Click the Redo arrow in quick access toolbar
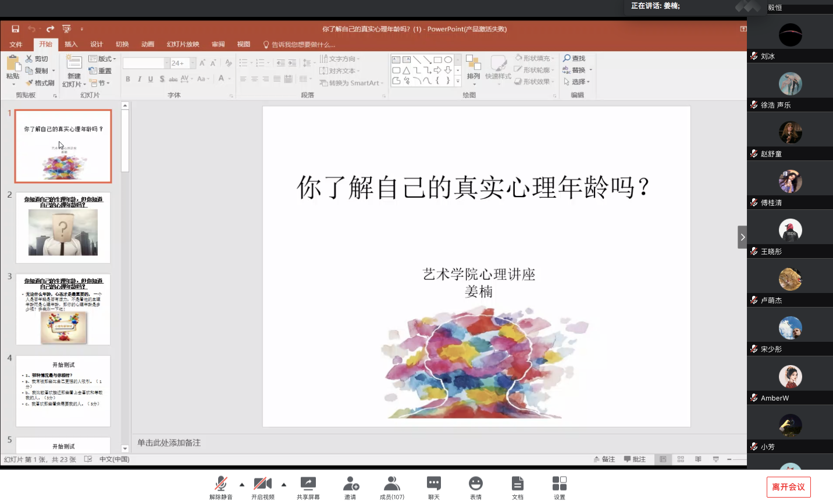 (x=50, y=28)
